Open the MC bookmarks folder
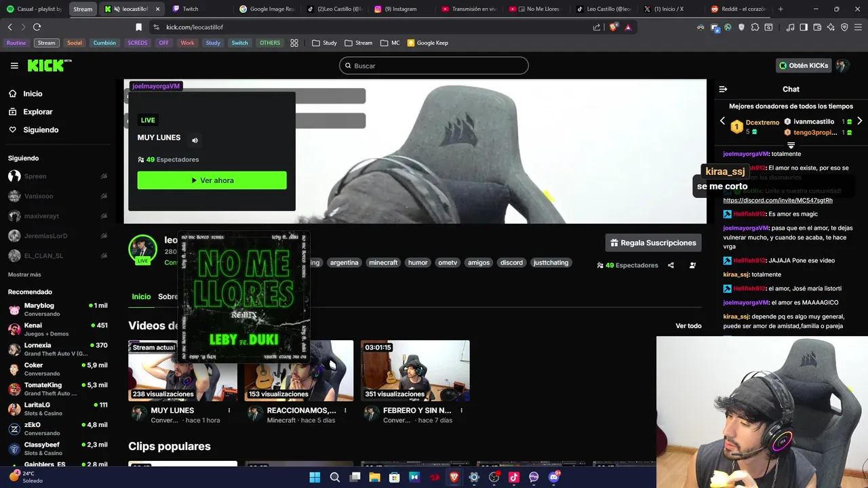The width and height of the screenshot is (868, 488). tap(390, 43)
